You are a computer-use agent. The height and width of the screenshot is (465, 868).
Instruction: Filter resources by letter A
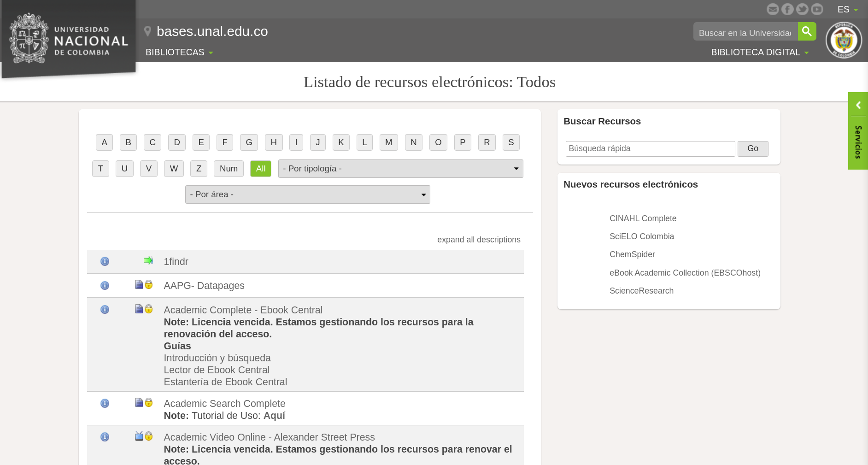click(x=105, y=142)
